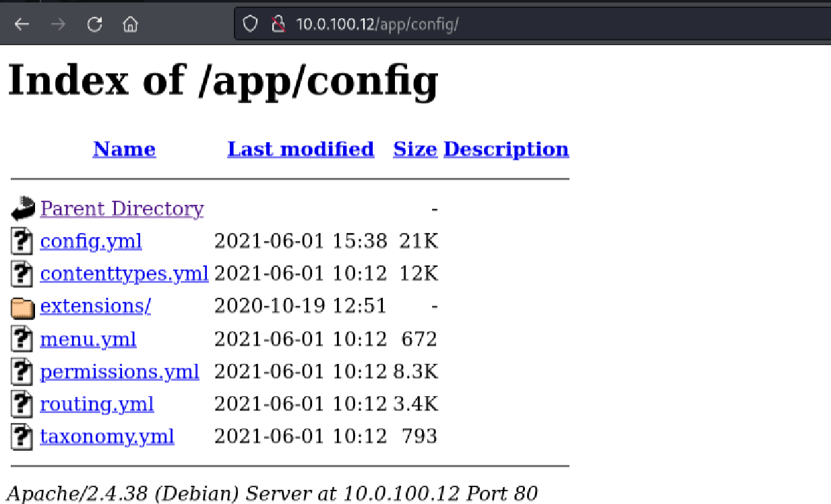
Task: Sort by Last modified column header
Action: tap(301, 149)
